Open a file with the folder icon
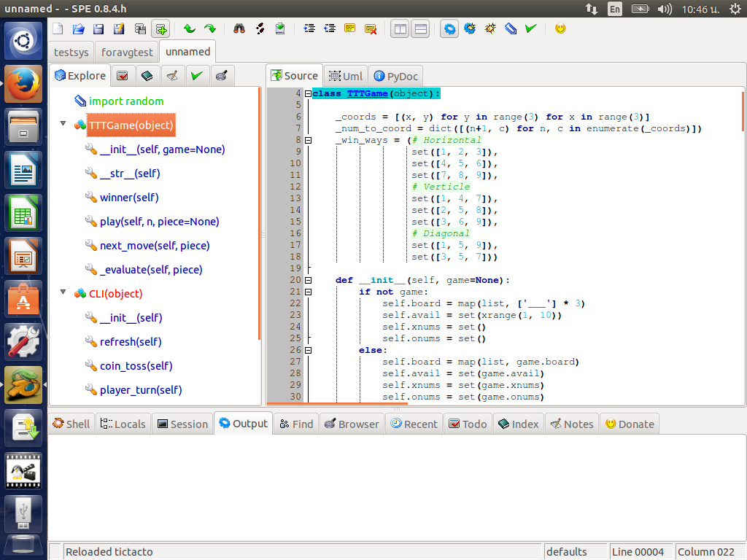747x560 pixels. (77, 28)
